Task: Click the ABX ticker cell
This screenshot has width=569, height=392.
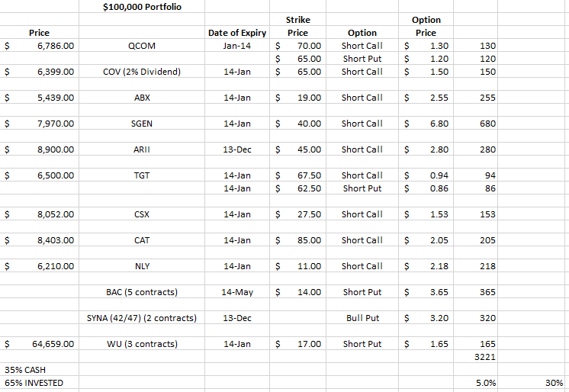Action: (142, 98)
